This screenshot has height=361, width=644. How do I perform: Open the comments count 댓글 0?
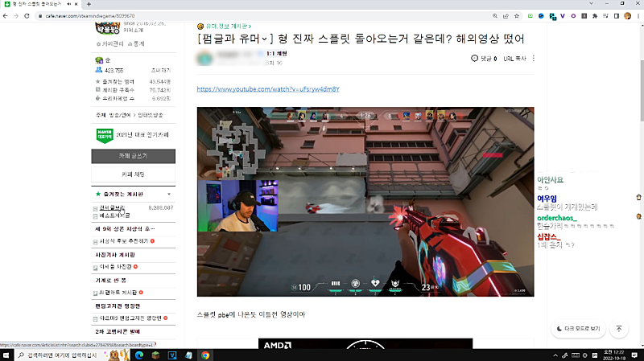(484, 59)
